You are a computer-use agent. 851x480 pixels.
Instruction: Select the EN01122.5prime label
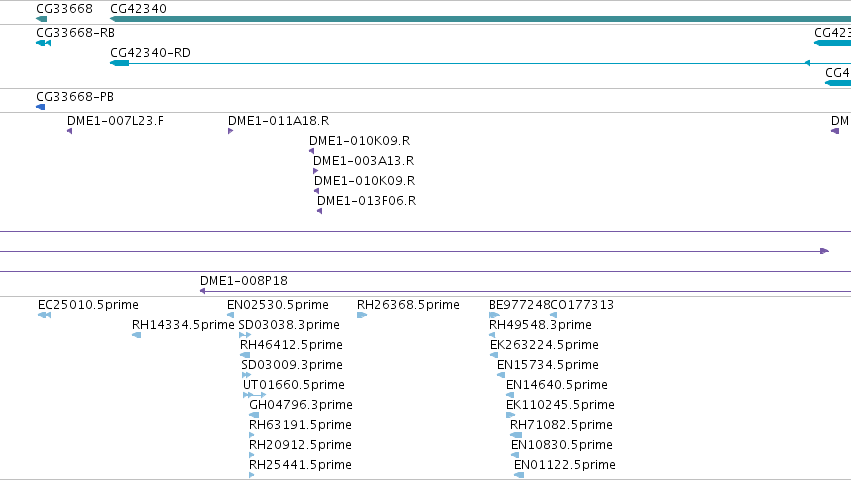[x=565, y=465]
